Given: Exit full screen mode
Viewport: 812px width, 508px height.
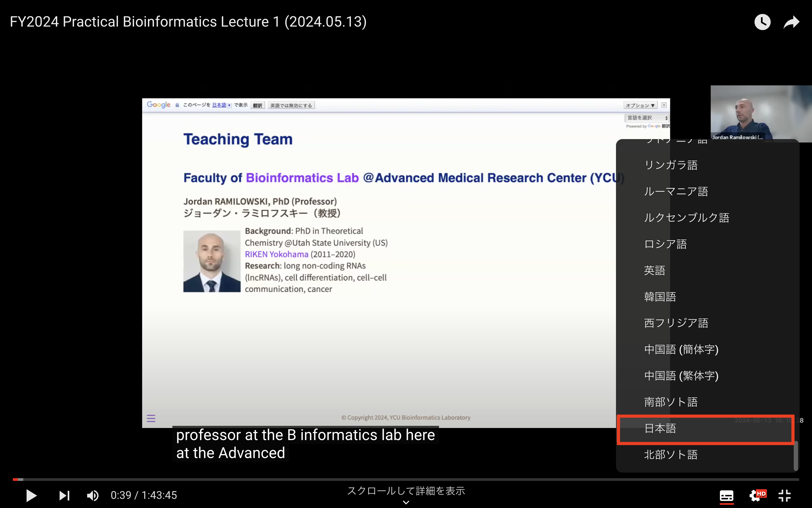Looking at the screenshot, I should tap(784, 495).
